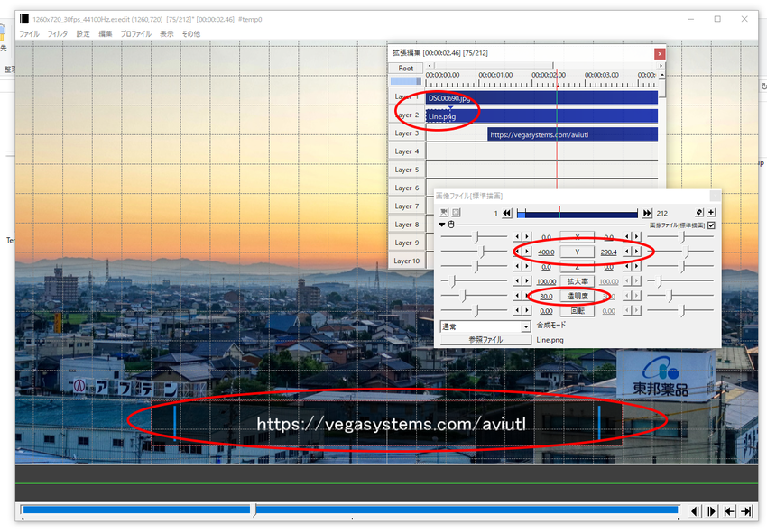Toggle the kanji-marked icon in the dialog's top-left corner

[444, 212]
